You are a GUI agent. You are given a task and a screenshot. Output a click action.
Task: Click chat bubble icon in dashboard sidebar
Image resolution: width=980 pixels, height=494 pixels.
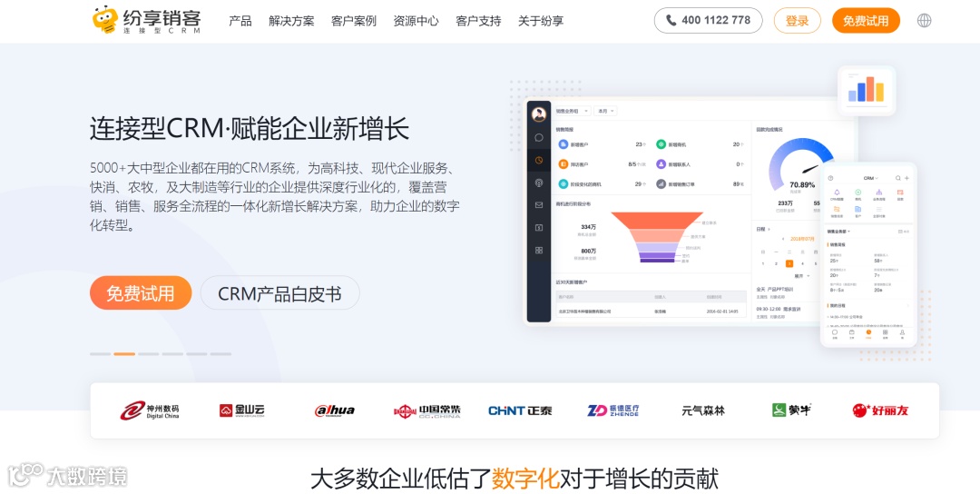click(539, 137)
